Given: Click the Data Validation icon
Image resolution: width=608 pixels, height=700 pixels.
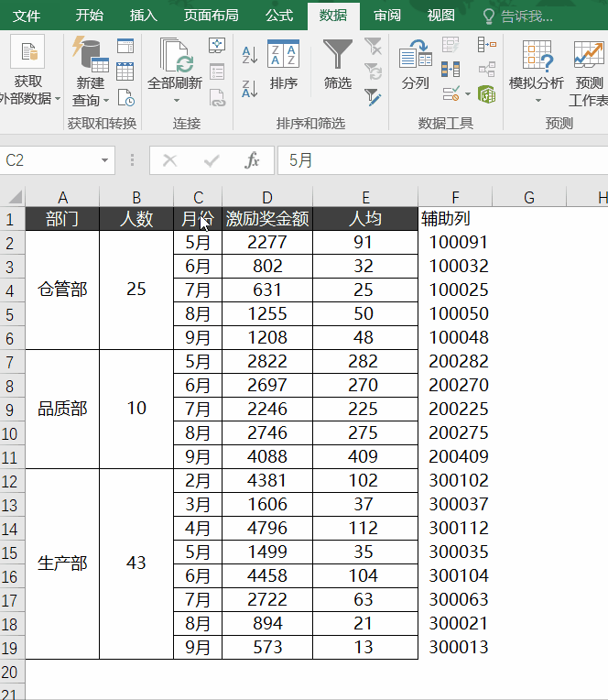Looking at the screenshot, I should click(451, 94).
